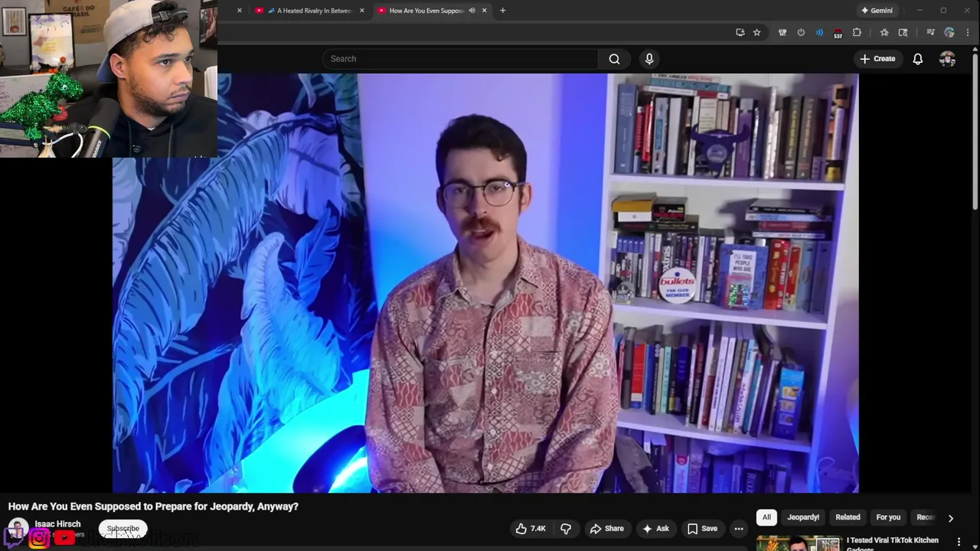The height and width of the screenshot is (551, 980).
Task: Open the tab search icon in toolbar
Action: pos(903,33)
